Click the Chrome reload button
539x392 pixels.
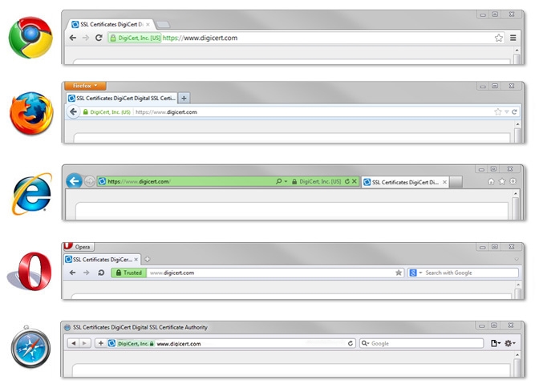pyautogui.click(x=99, y=38)
